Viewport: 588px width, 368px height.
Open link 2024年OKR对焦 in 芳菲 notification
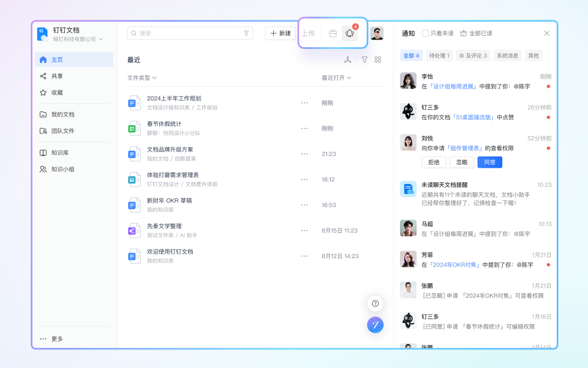[455, 265]
